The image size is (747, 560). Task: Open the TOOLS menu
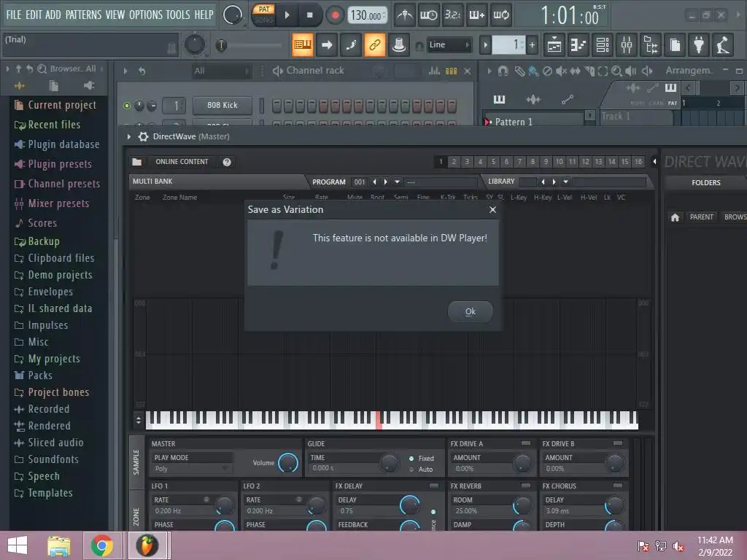coord(178,15)
